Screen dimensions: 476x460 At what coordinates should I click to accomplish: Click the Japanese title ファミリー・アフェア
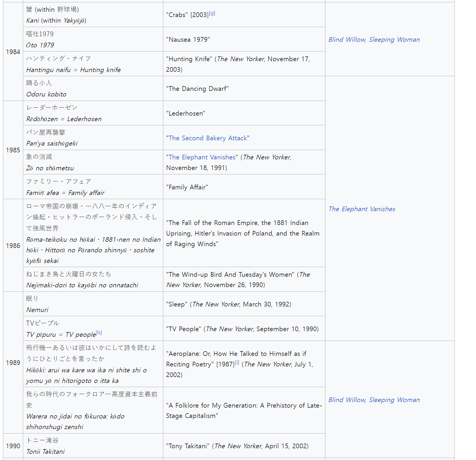(59, 181)
